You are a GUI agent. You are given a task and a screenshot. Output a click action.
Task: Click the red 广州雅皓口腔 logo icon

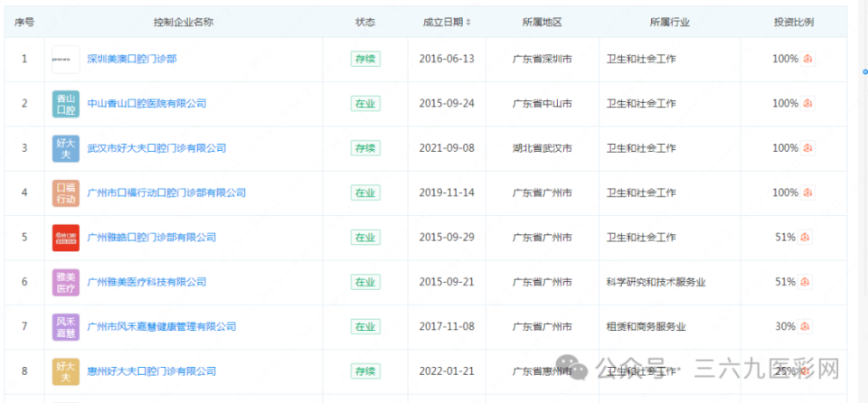[66, 238]
